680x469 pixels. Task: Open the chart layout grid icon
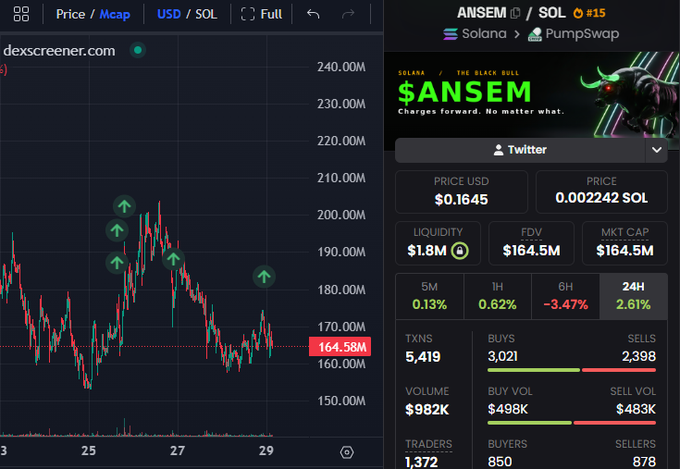tap(21, 14)
